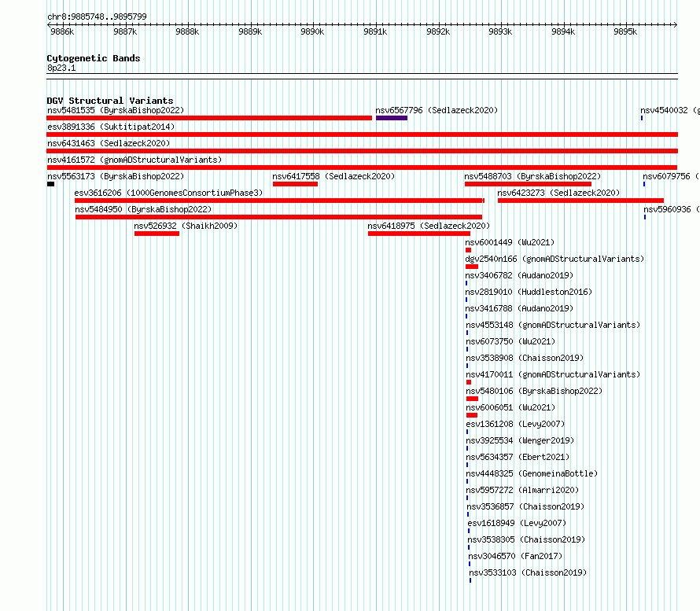The image size is (700, 611).
Task: Open the nsv3538908 (Chaisson2019) label
Action: (525, 358)
